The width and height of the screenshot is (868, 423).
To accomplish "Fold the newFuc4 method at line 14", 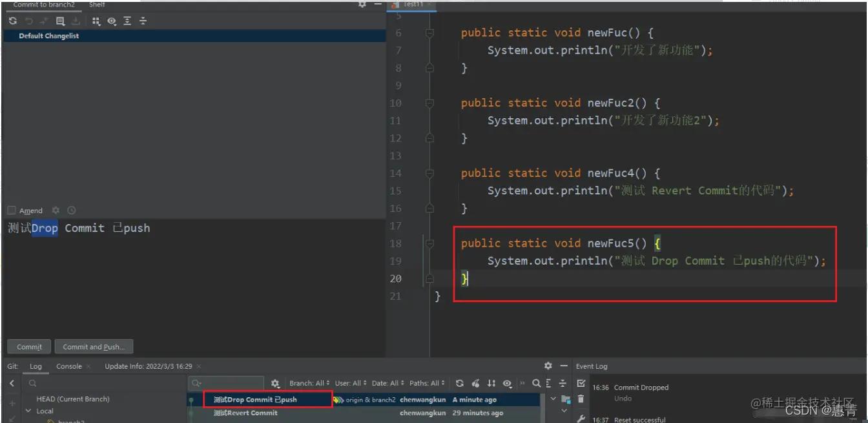I will point(429,173).
